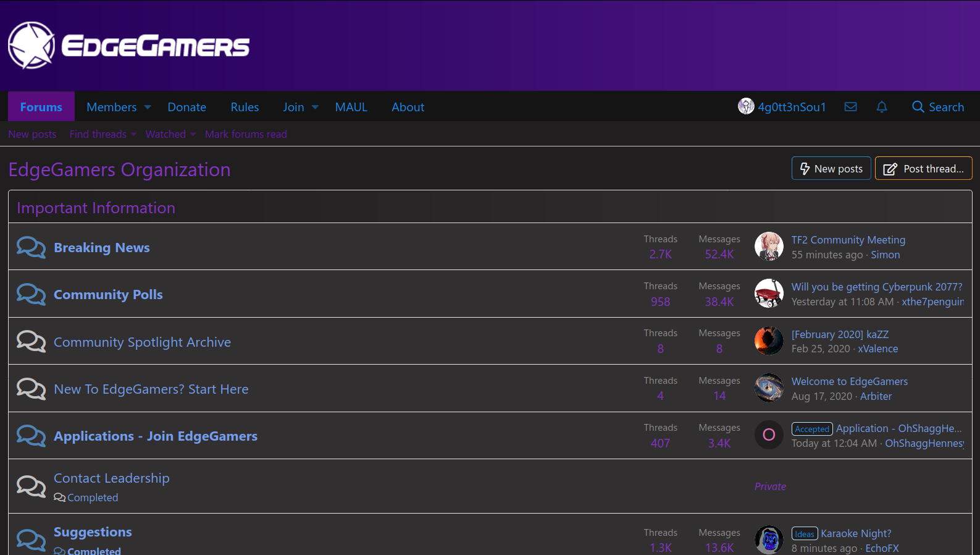Open the Rules nav item
Image resolution: width=980 pixels, height=555 pixels.
(245, 107)
